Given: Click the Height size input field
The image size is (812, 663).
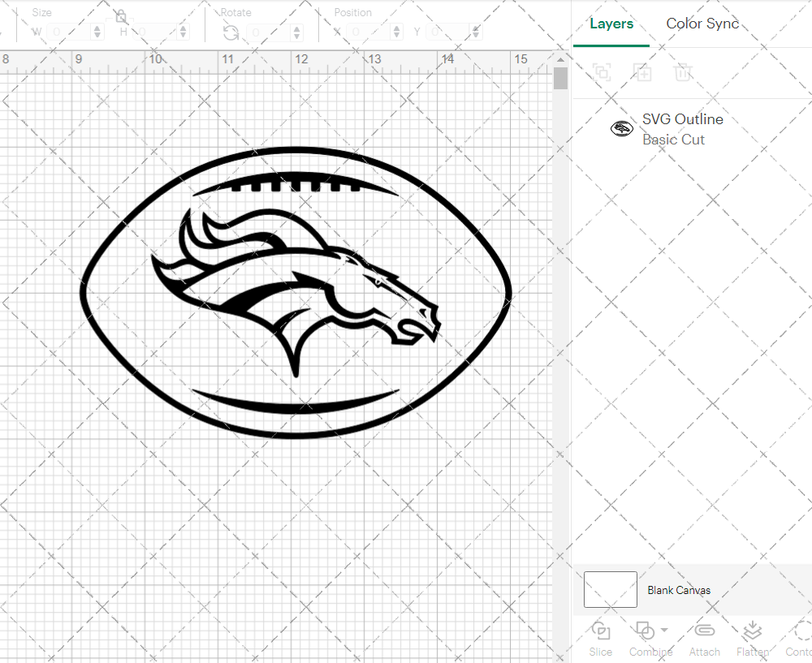Looking at the screenshot, I should (x=155, y=32).
